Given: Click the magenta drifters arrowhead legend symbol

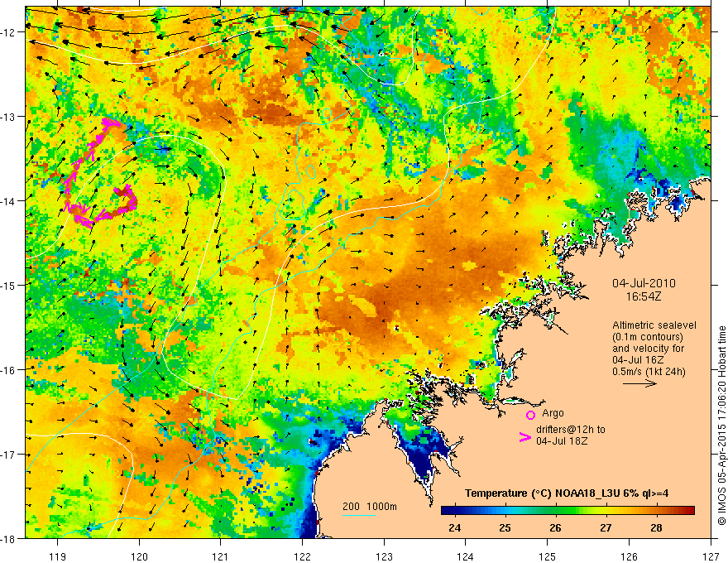Looking at the screenshot, I should pos(524,437).
